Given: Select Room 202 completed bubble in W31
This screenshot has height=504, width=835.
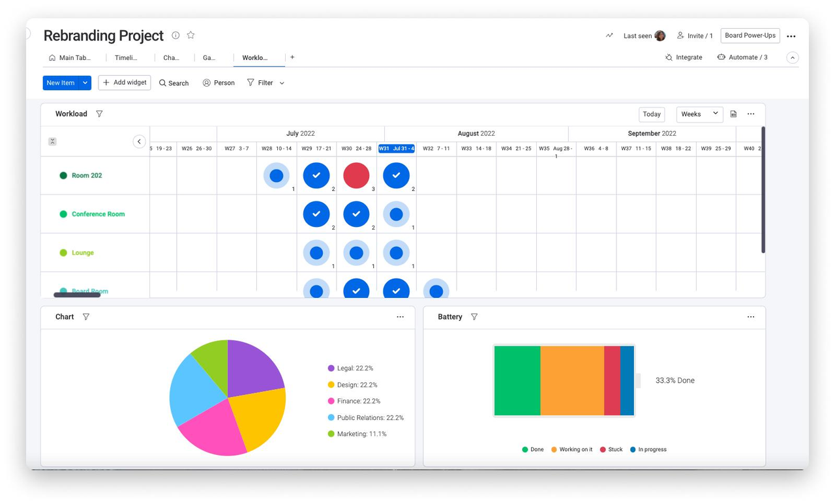Looking at the screenshot, I should pos(396,175).
